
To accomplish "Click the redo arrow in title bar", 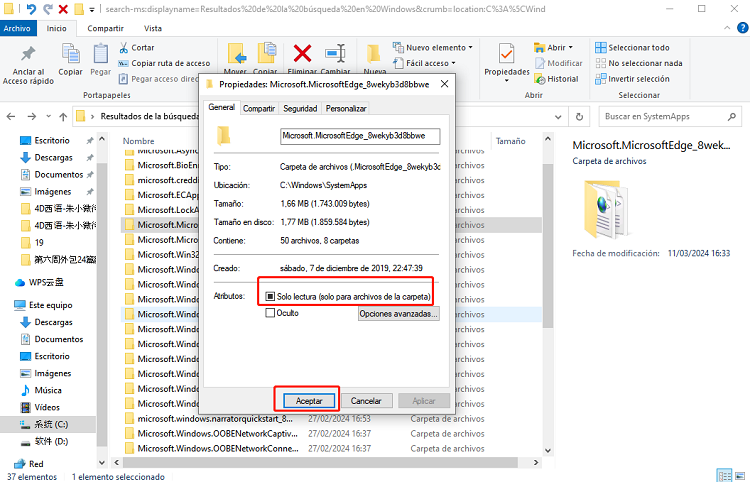I will 47,9.
